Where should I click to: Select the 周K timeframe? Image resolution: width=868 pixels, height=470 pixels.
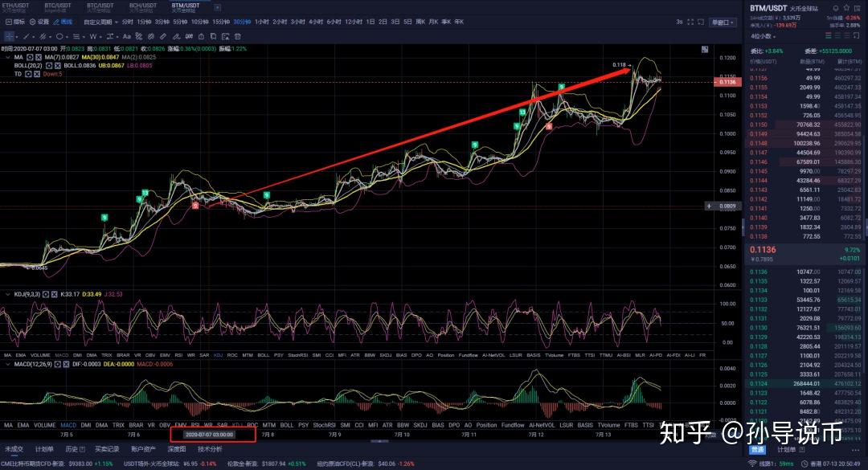click(x=420, y=22)
